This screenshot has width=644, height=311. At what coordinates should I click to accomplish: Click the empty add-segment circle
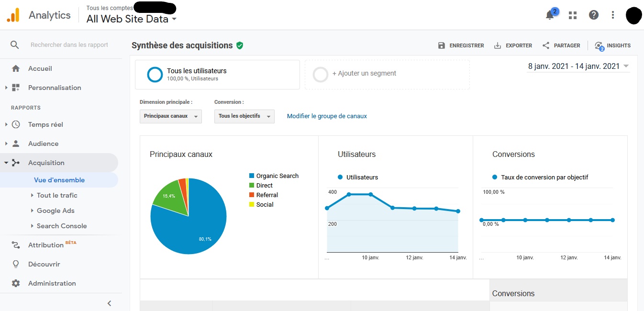(x=320, y=75)
